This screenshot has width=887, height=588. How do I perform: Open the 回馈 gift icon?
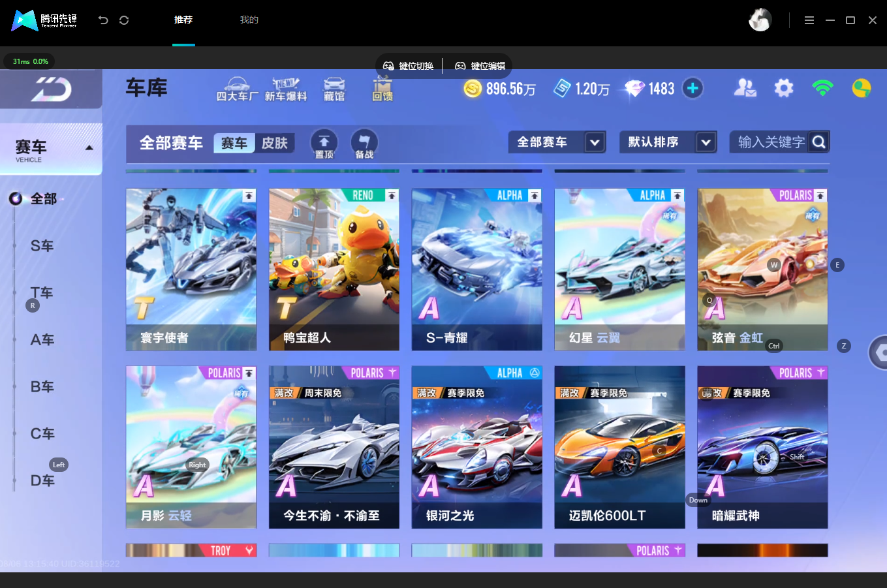(382, 89)
